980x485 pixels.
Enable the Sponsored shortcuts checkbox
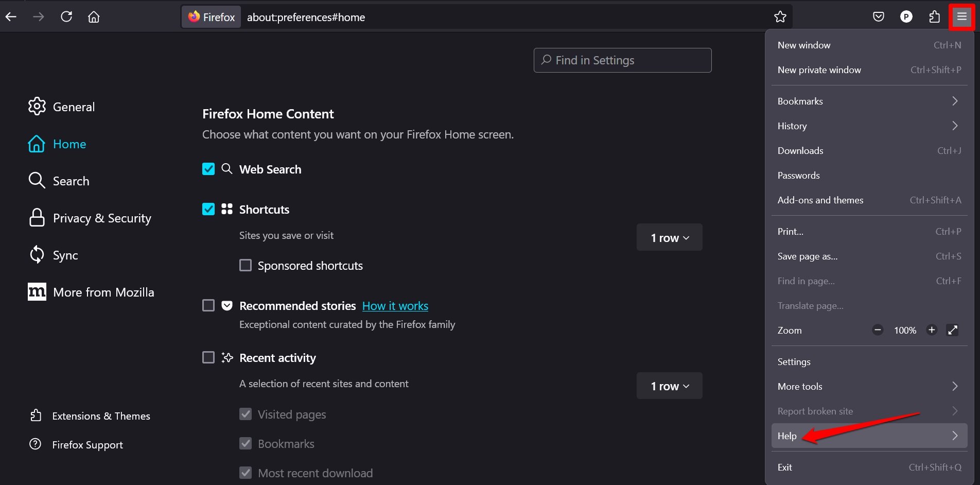pos(246,265)
